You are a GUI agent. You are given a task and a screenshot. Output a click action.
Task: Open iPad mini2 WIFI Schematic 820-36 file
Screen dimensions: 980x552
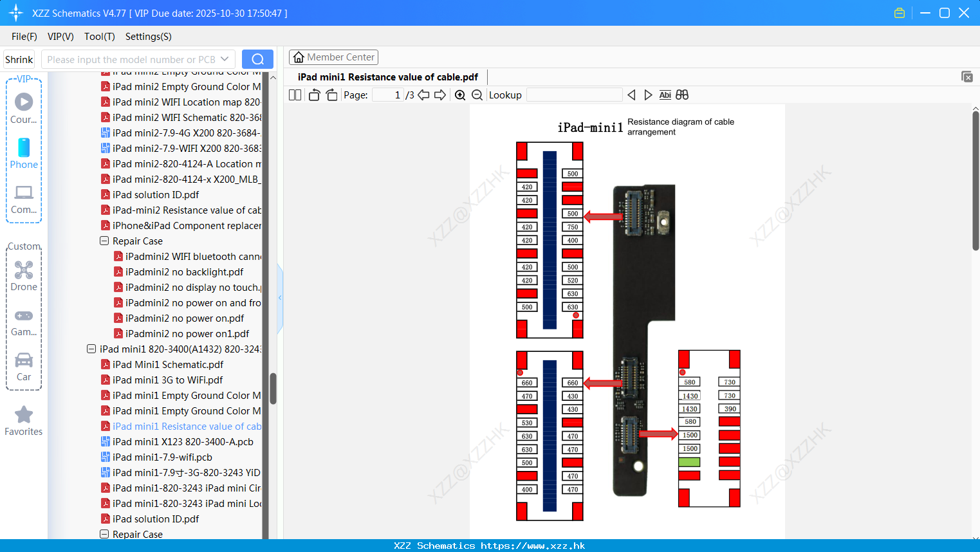(181, 118)
